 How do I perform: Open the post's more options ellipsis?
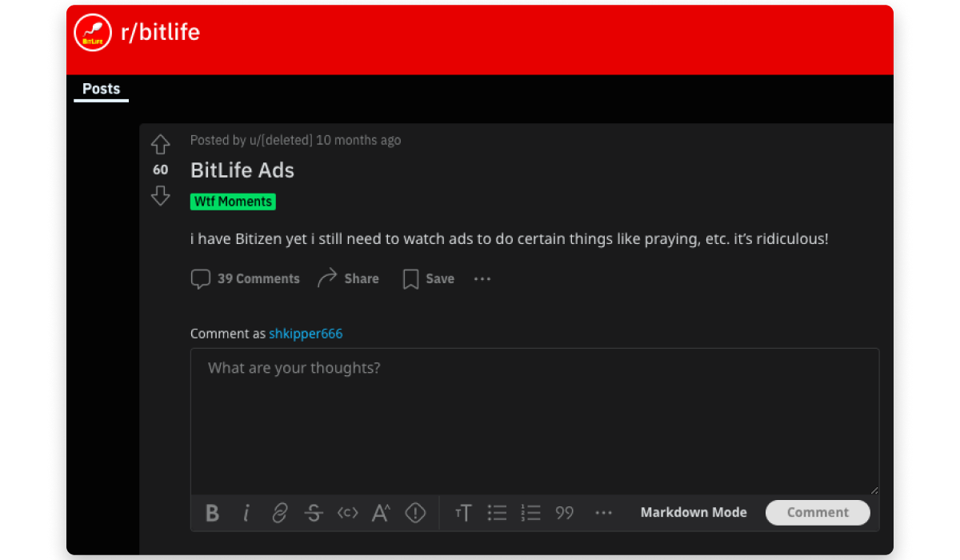482,279
